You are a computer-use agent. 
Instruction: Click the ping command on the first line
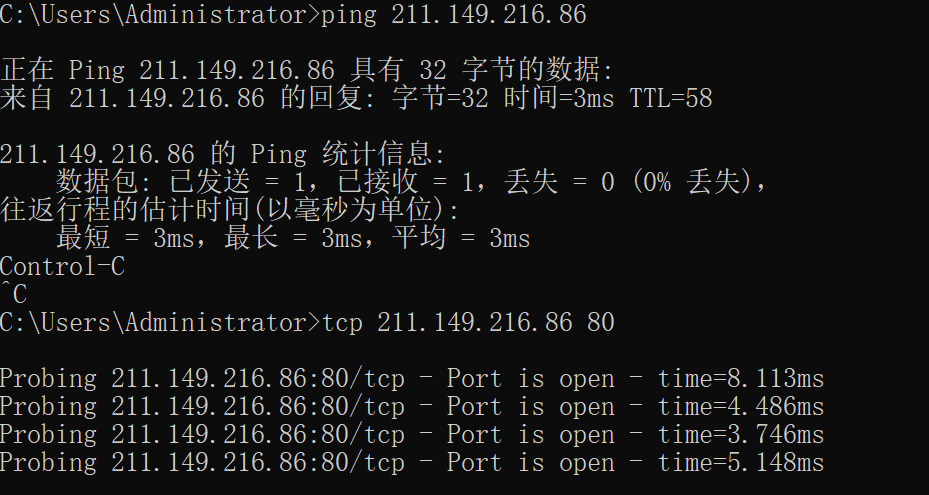pos(455,15)
